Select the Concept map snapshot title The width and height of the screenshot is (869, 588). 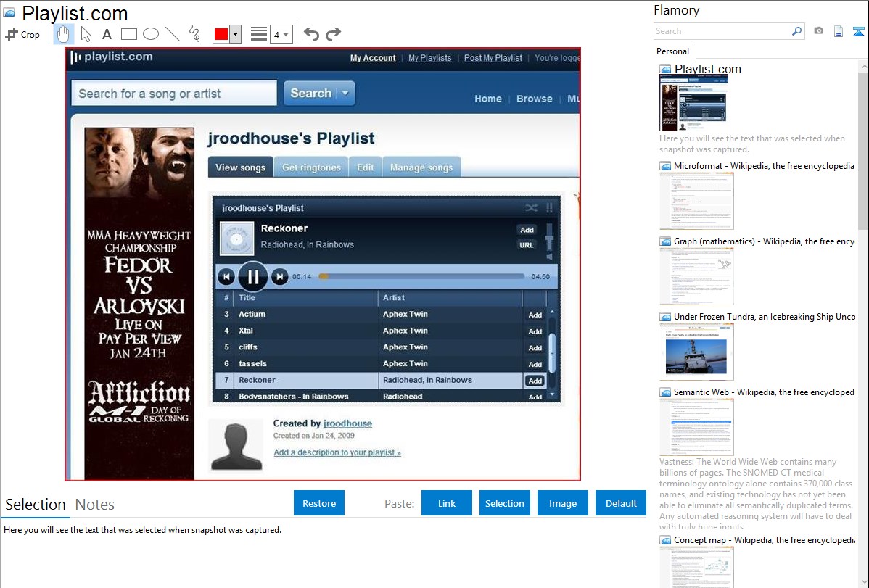tap(764, 539)
